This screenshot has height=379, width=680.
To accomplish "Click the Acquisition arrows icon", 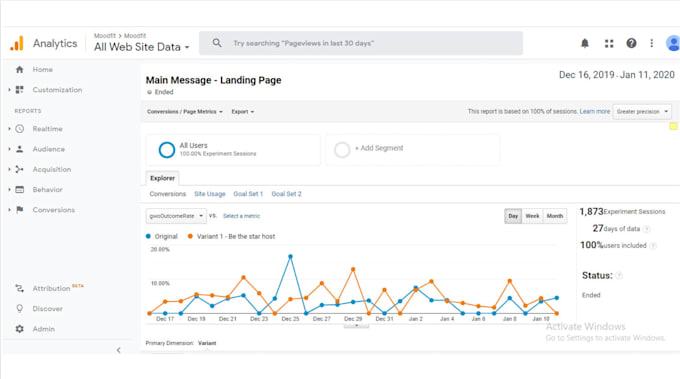I will tap(20, 170).
